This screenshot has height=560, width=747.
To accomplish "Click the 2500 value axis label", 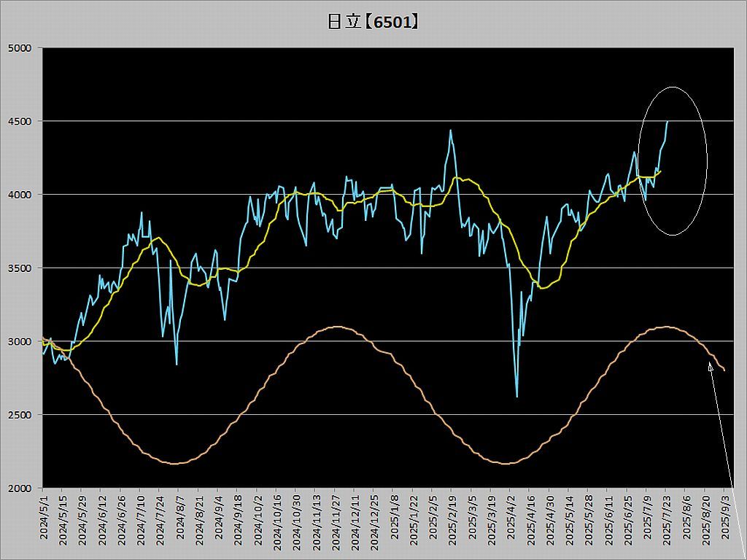I will click(x=24, y=415).
